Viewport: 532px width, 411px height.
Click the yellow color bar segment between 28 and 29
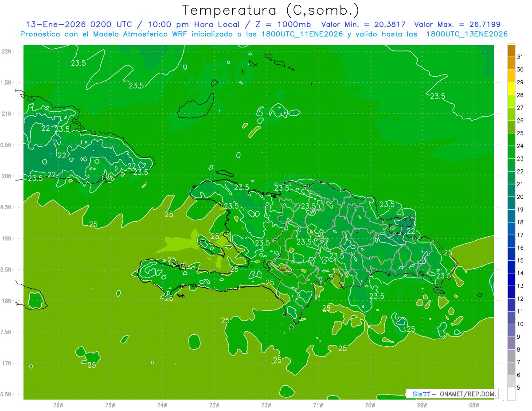[x=511, y=89]
